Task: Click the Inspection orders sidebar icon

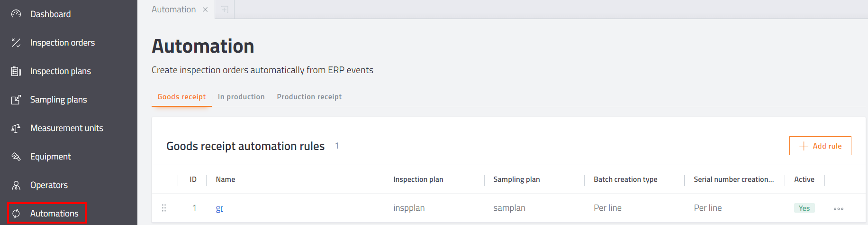Action: point(16,43)
